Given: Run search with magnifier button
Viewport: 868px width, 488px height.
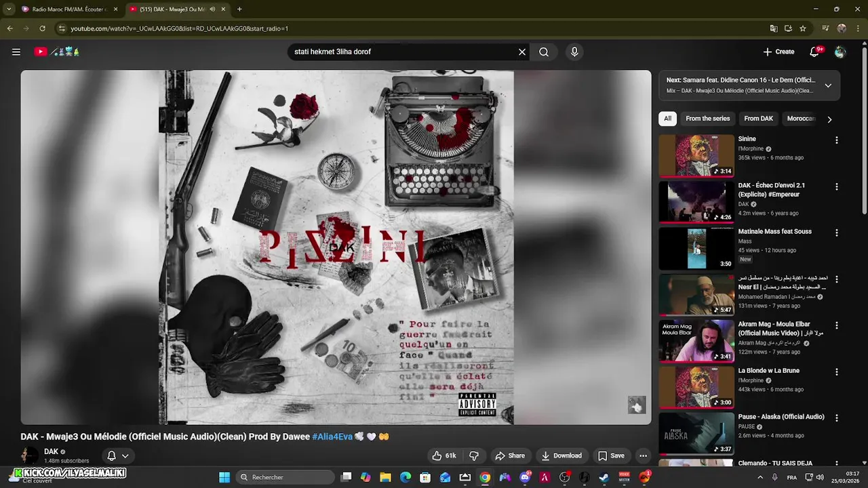Looking at the screenshot, I should click(544, 52).
